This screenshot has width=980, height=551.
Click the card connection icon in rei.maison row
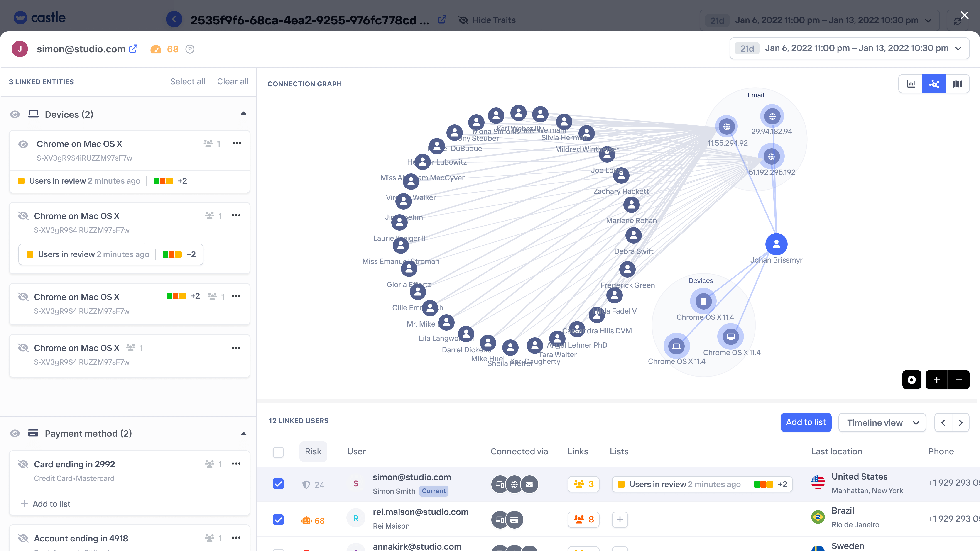pos(514,520)
